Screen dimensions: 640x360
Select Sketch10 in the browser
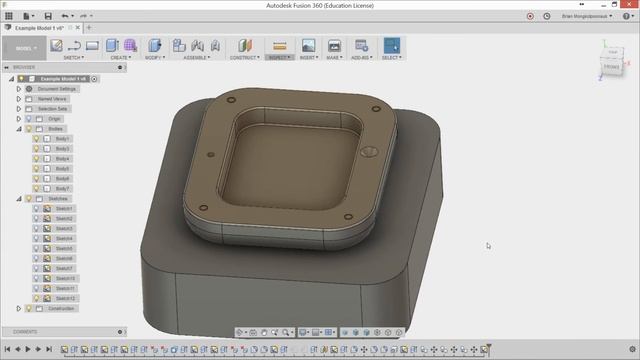pos(65,278)
